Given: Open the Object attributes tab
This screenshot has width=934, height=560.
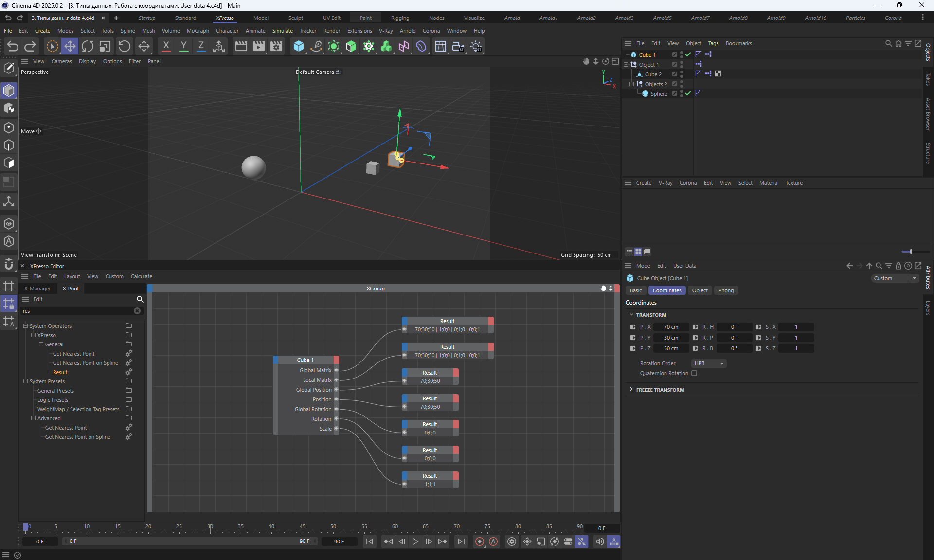Looking at the screenshot, I should point(700,290).
